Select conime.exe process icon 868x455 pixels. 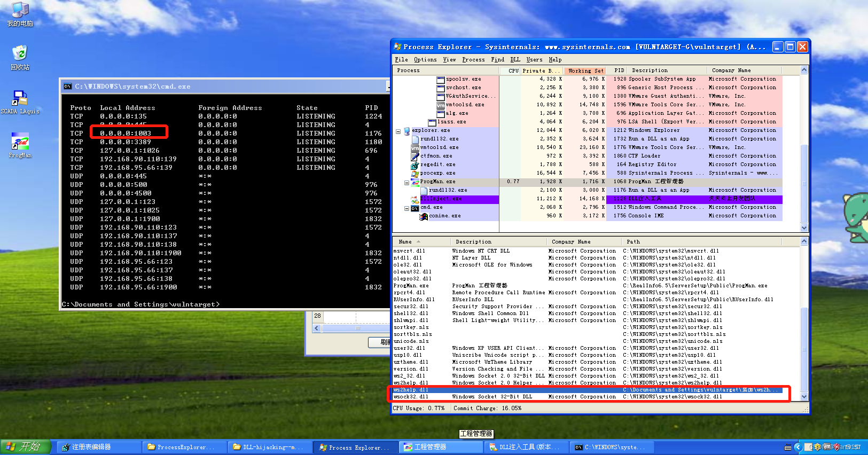coord(424,216)
